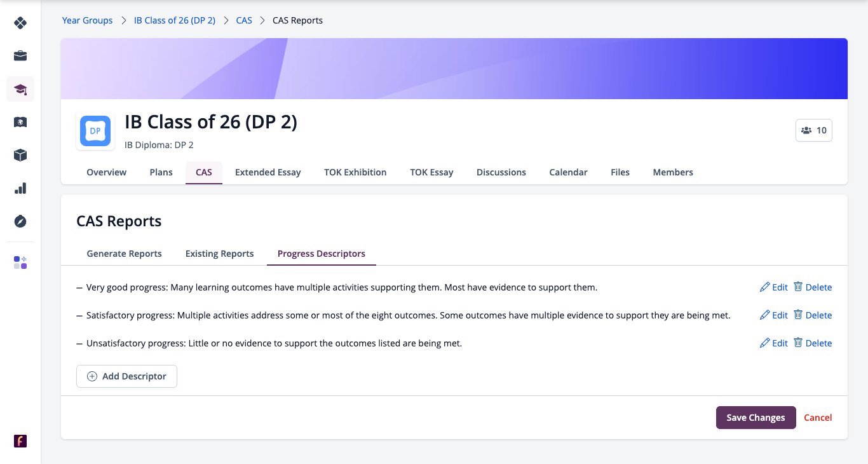Go to Year Groups breadcrumb link

point(87,20)
